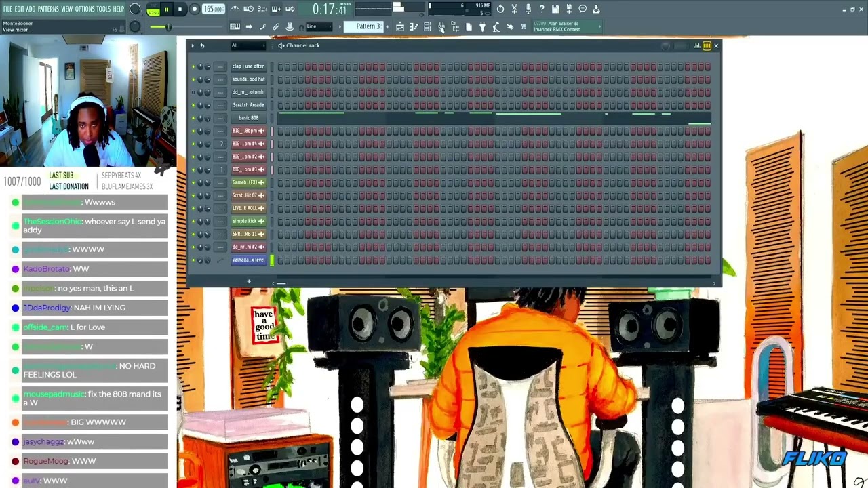Stop playback with the stop button
The image size is (868, 488).
[x=180, y=9]
